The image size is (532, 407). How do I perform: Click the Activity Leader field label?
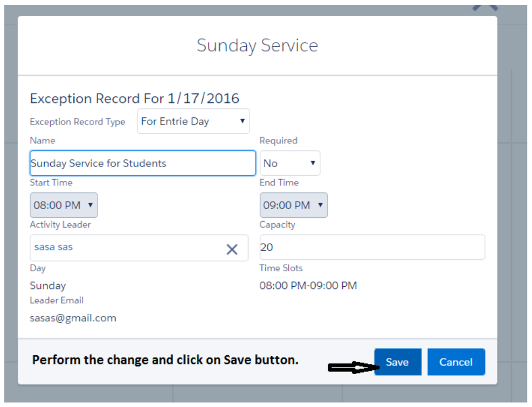pos(60,225)
